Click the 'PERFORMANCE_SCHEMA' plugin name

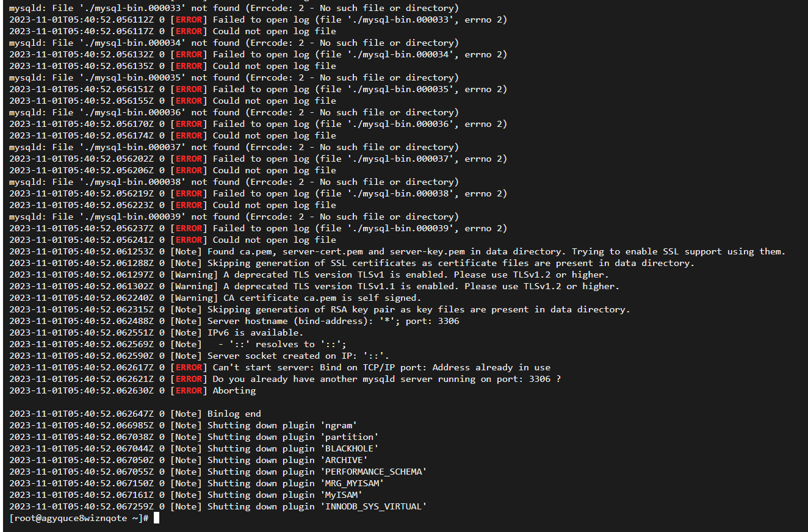coord(373,472)
